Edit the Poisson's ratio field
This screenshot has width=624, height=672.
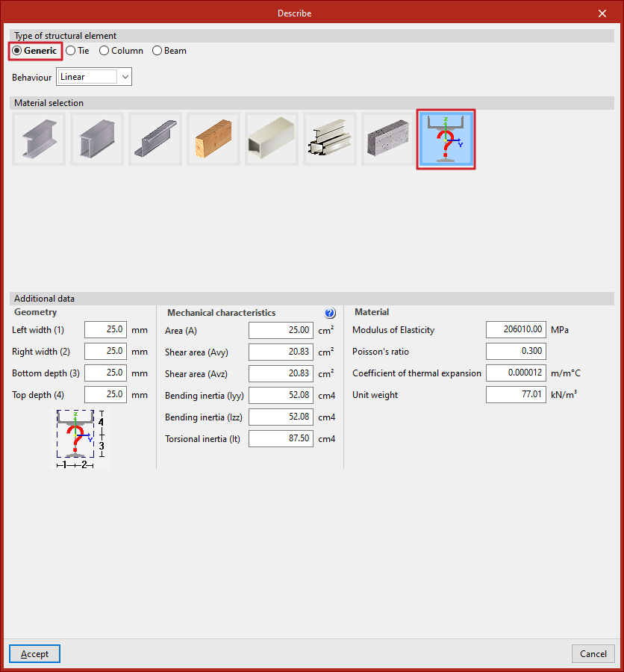[516, 351]
